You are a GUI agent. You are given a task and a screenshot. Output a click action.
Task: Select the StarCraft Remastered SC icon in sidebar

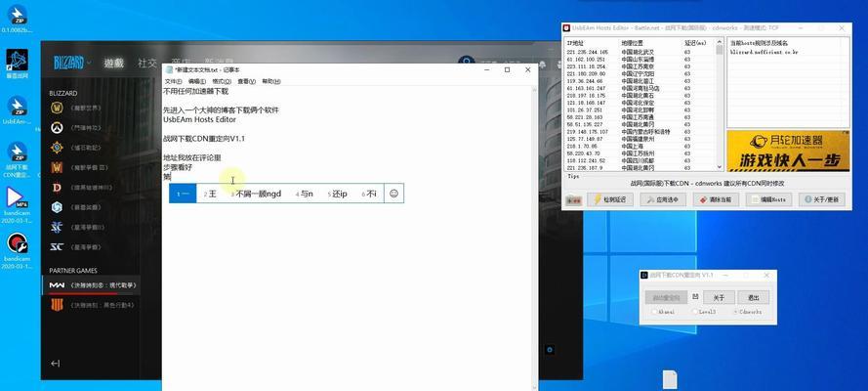(x=57, y=247)
